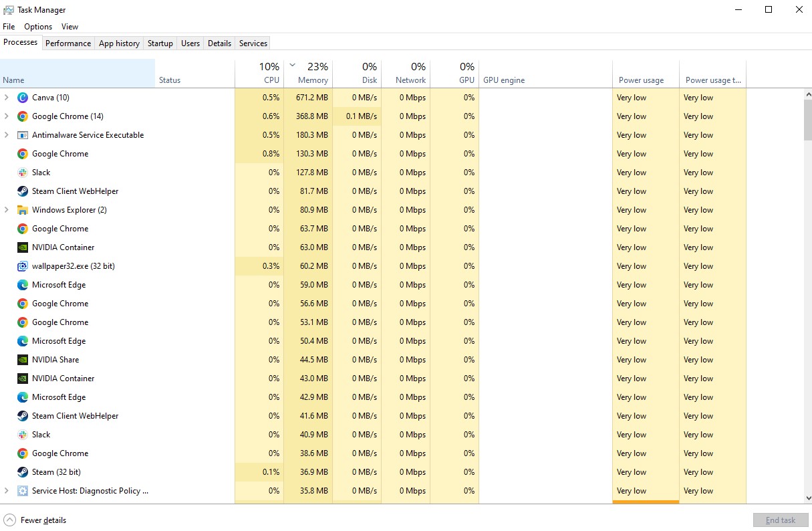The width and height of the screenshot is (812, 531).
Task: Open the Memory column dropdown arrow
Action: 292,66
